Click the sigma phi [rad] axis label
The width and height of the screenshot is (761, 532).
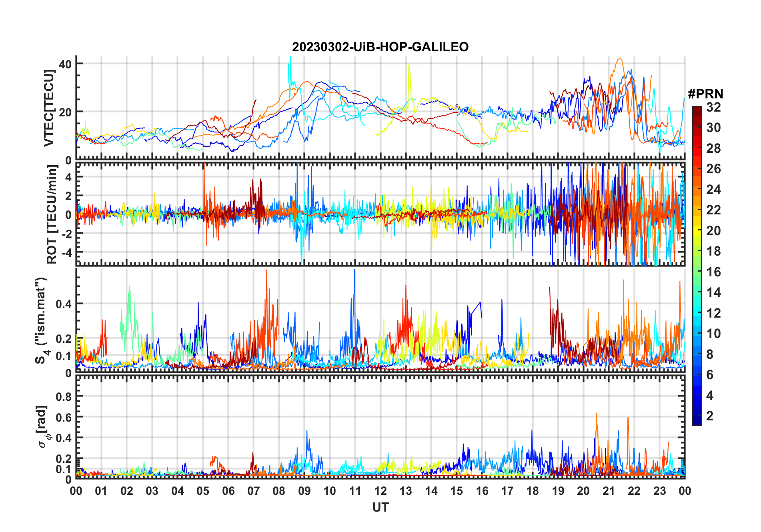tap(42, 426)
